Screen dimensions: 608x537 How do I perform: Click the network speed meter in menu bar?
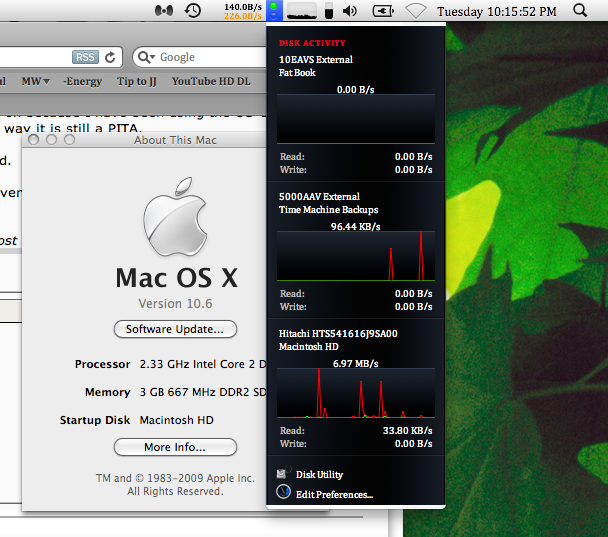[243, 11]
